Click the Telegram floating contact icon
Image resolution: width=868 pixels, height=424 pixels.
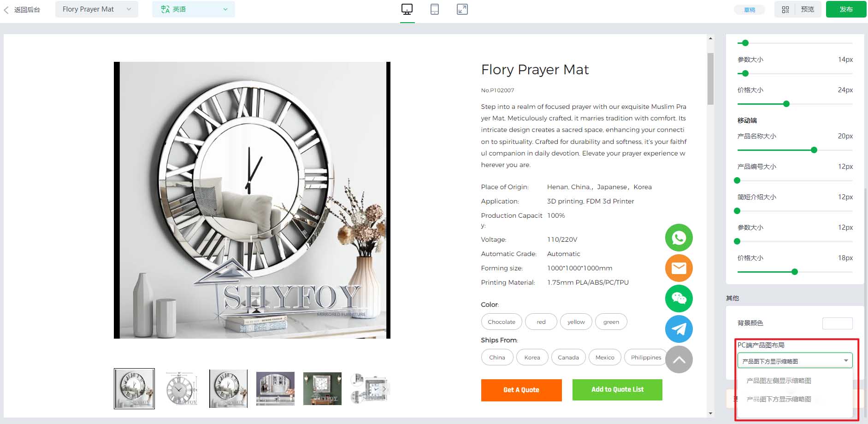tap(679, 329)
